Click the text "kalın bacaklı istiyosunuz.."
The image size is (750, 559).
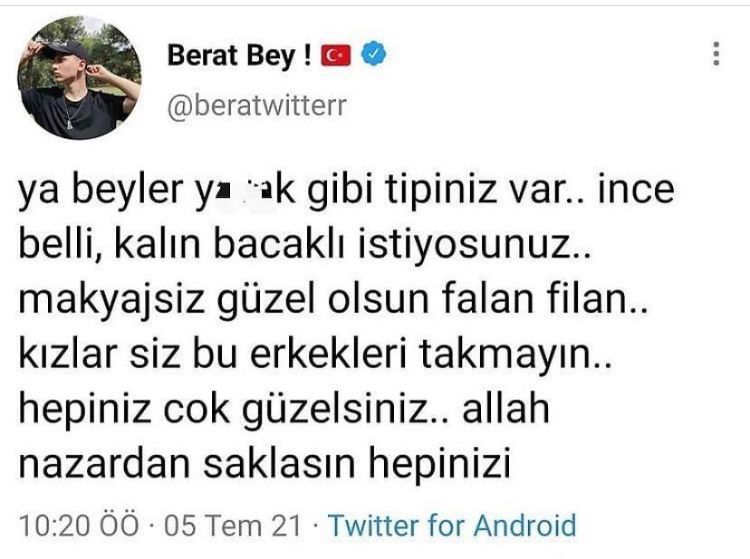[353, 246]
